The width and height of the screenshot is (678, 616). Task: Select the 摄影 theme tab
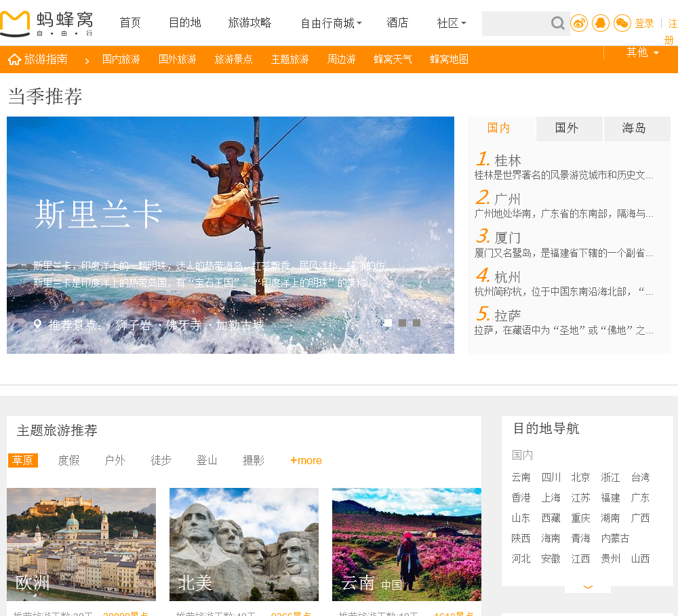(x=254, y=460)
